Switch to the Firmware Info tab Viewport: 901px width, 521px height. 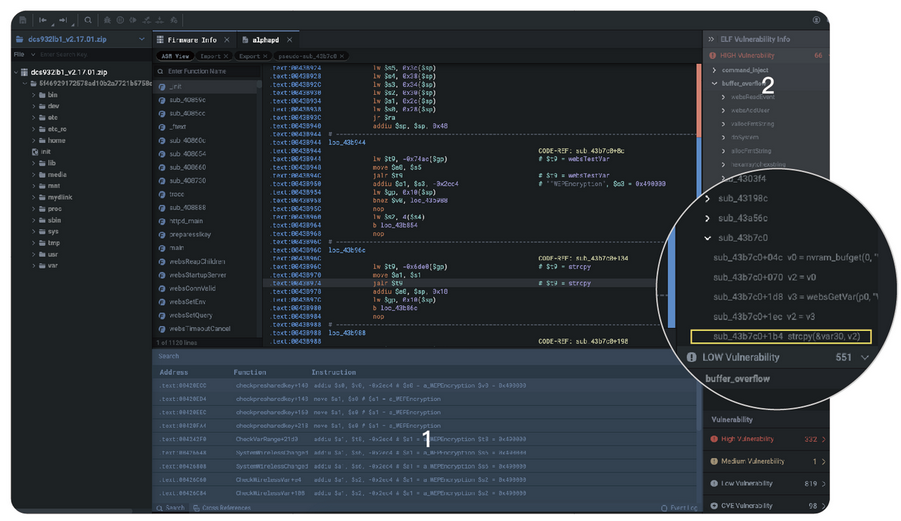(192, 40)
